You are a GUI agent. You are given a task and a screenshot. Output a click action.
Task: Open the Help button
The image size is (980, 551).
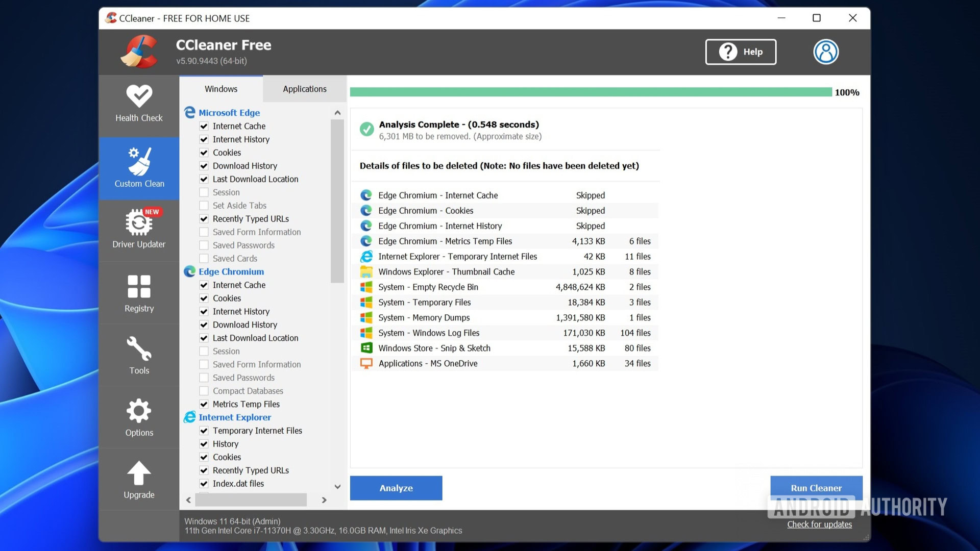tap(741, 52)
